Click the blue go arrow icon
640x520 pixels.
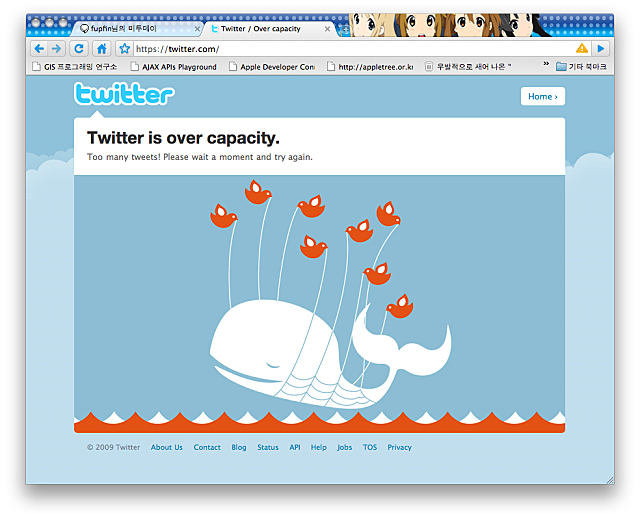(x=601, y=49)
